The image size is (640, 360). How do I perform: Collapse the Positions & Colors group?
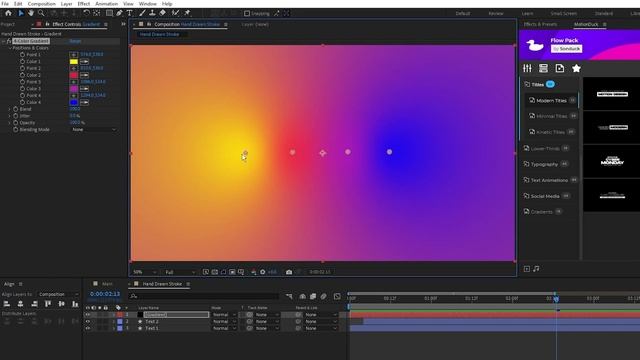[x=10, y=48]
